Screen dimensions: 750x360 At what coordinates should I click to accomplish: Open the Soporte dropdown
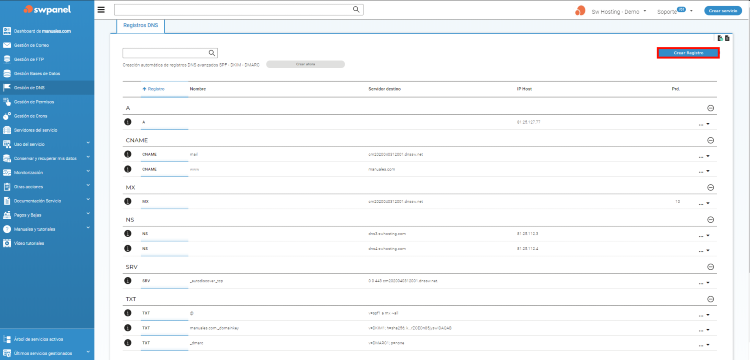coord(675,11)
